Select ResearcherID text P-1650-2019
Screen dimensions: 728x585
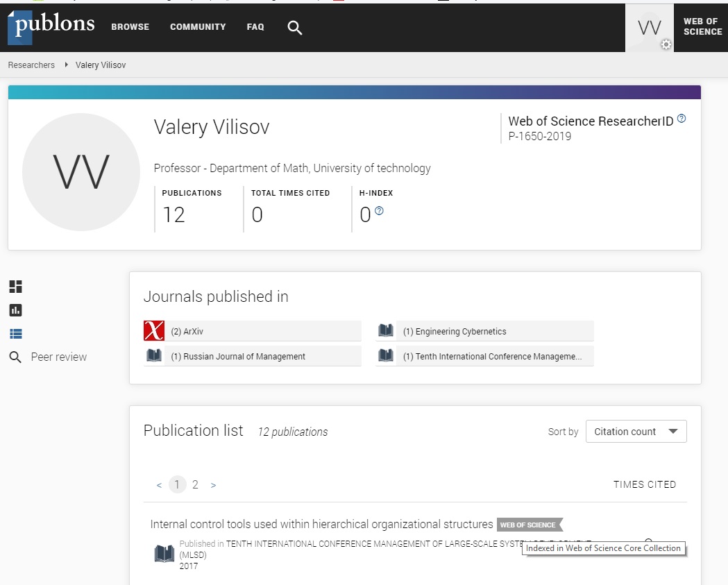(x=539, y=136)
